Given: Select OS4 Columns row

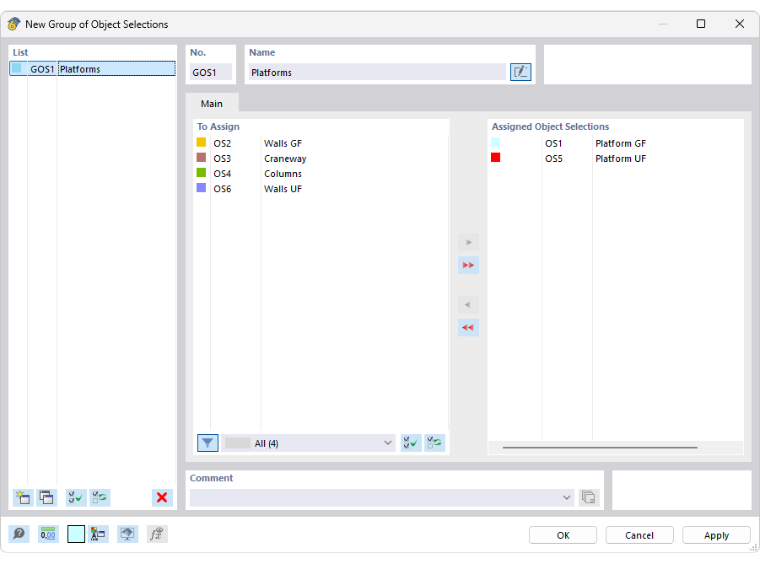Looking at the screenshot, I should coord(321,173).
